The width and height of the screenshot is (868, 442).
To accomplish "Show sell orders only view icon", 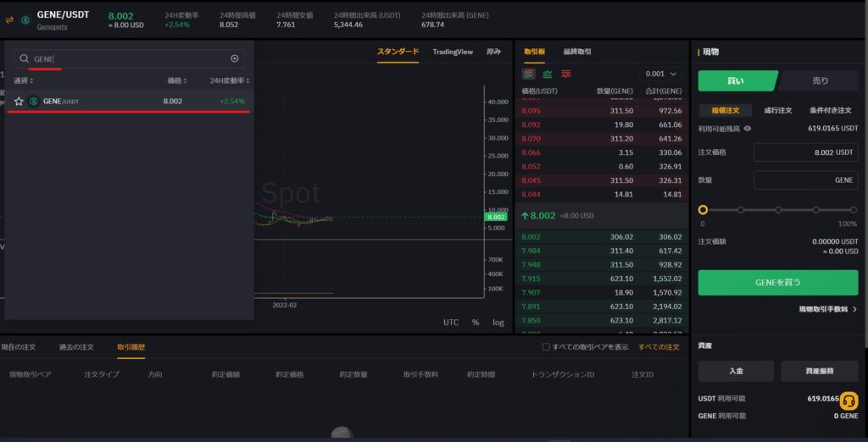I will click(x=565, y=74).
